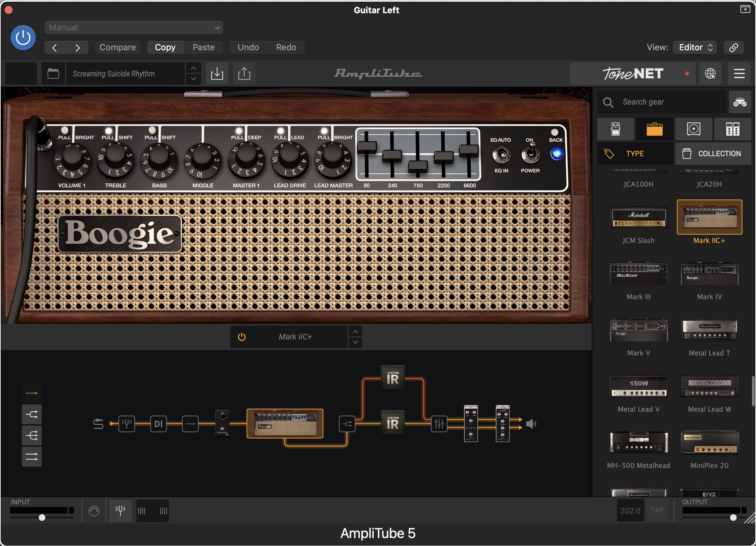Select next amp model down arrow
This screenshot has height=546, width=756.
[355, 342]
